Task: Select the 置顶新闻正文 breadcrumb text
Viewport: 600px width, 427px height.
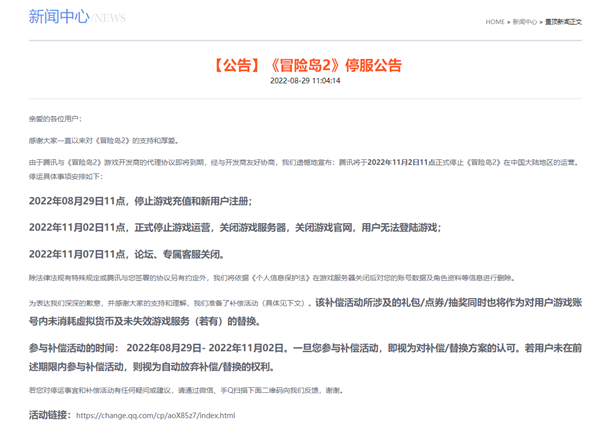Action: click(x=563, y=22)
